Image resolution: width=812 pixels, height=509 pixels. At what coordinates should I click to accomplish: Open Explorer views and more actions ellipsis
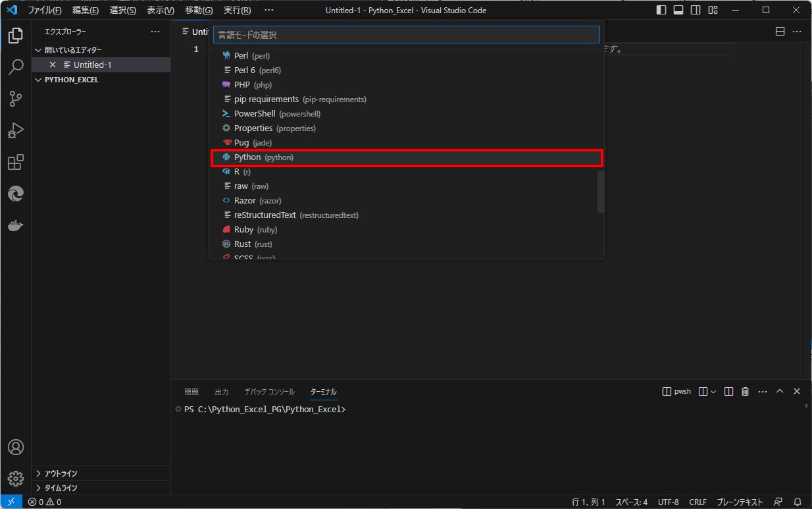tap(155, 32)
